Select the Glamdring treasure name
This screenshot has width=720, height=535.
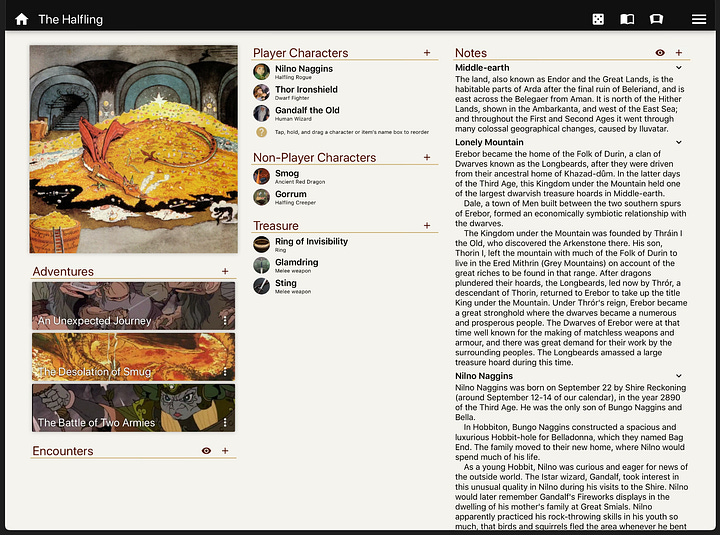point(297,262)
